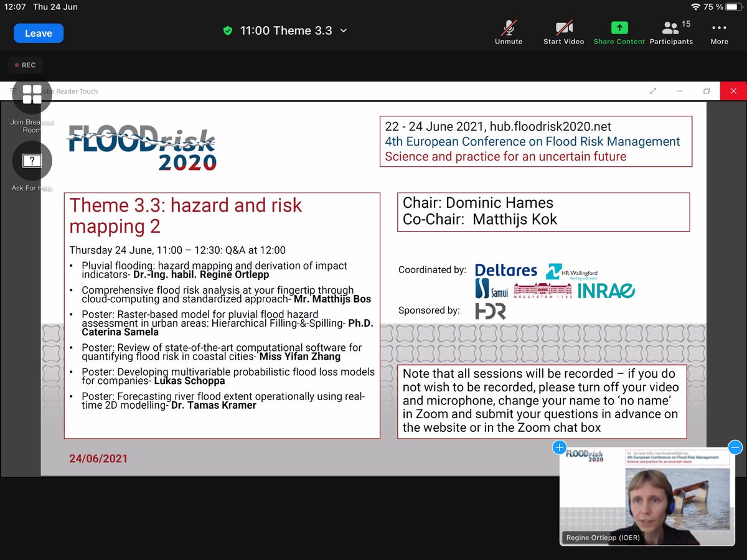Enlarge the video thumbnail with the plus button
This screenshot has width=747, height=560.
click(x=559, y=447)
